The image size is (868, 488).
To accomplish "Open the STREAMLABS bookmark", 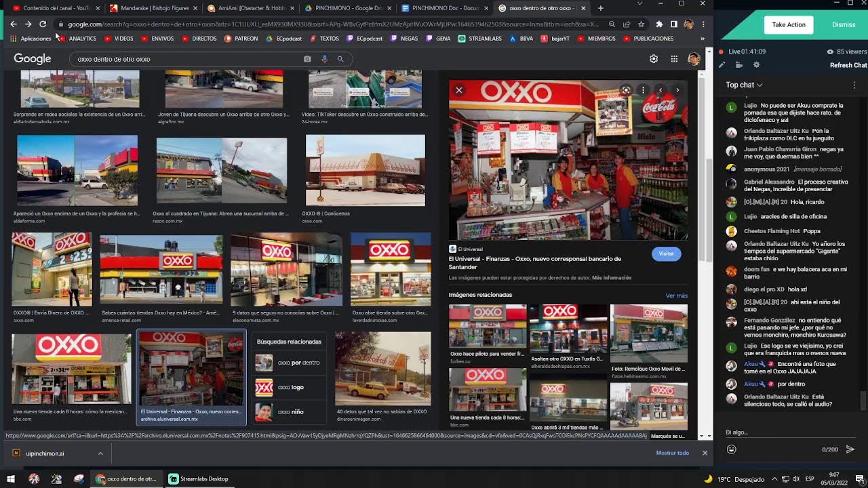I will tap(480, 39).
